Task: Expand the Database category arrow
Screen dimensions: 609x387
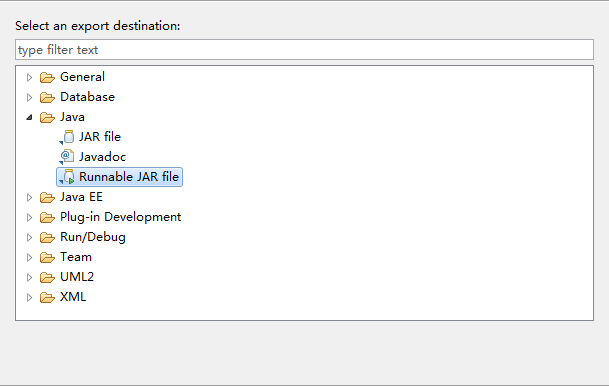Action: (30, 97)
